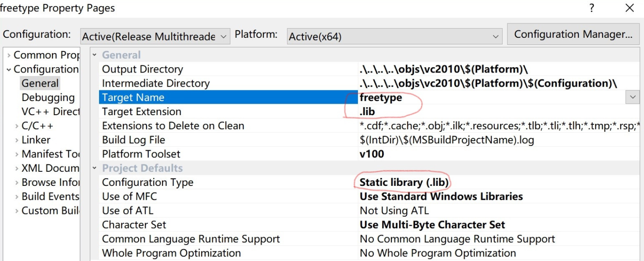Screen dimensions: 644x261
Task: Expand the Build Events tree node
Action: click(x=17, y=196)
